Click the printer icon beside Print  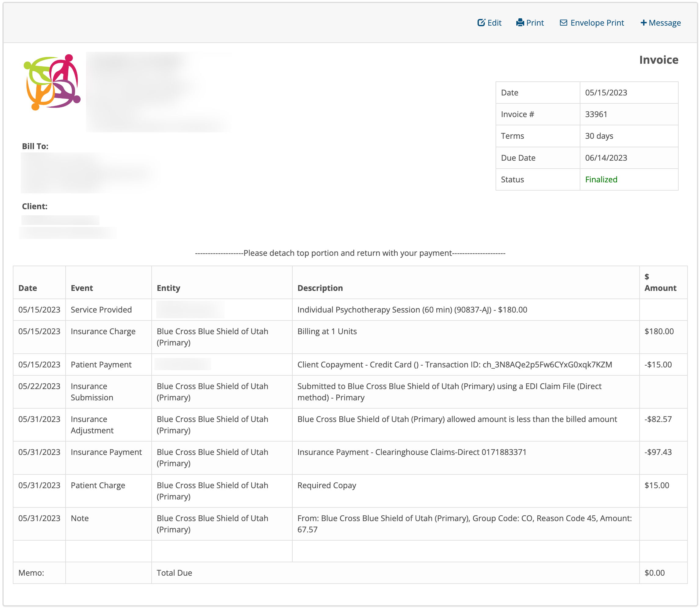click(x=520, y=23)
